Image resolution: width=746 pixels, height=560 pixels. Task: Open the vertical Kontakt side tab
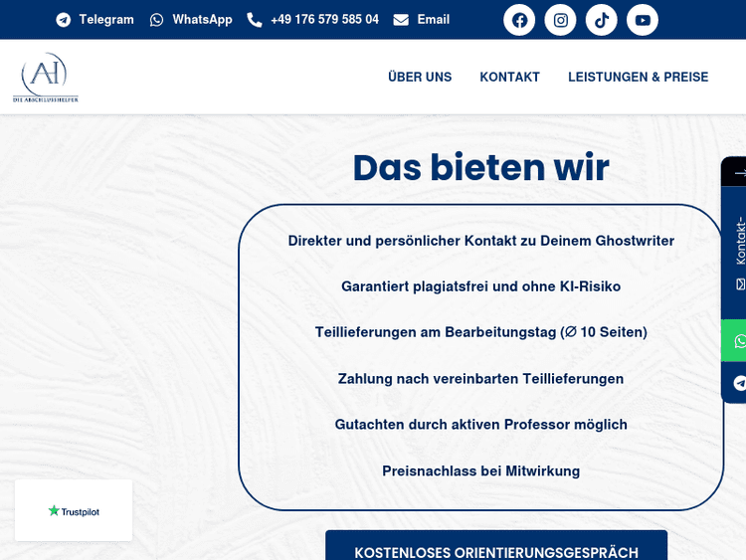[x=735, y=253]
